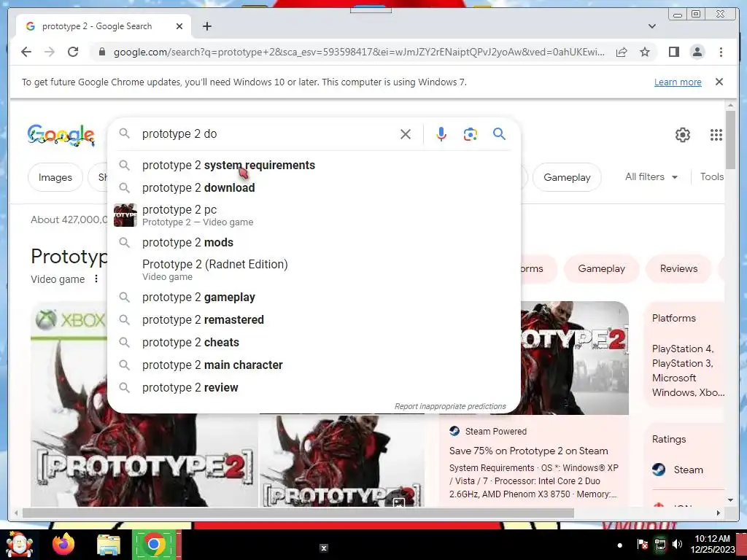Click Report inappropriate predictions

pos(449,406)
